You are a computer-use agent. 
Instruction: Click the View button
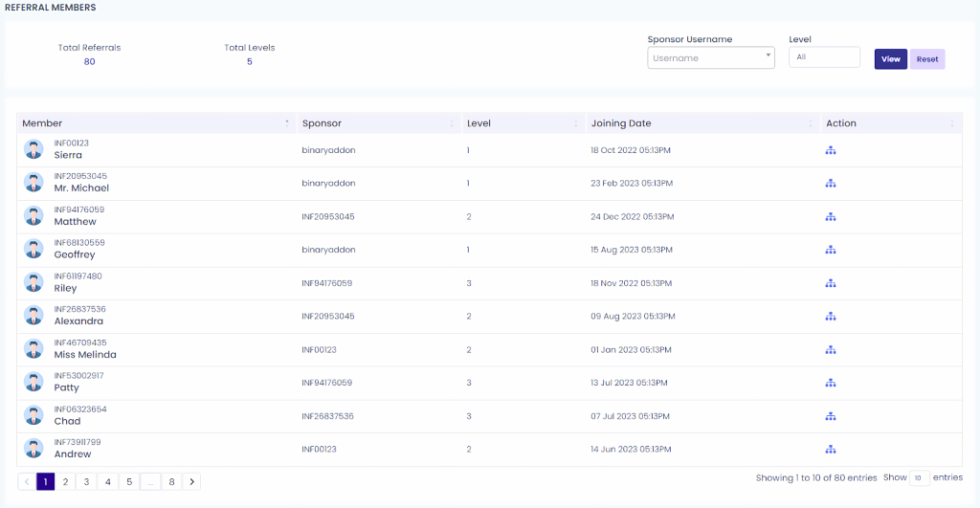(890, 59)
